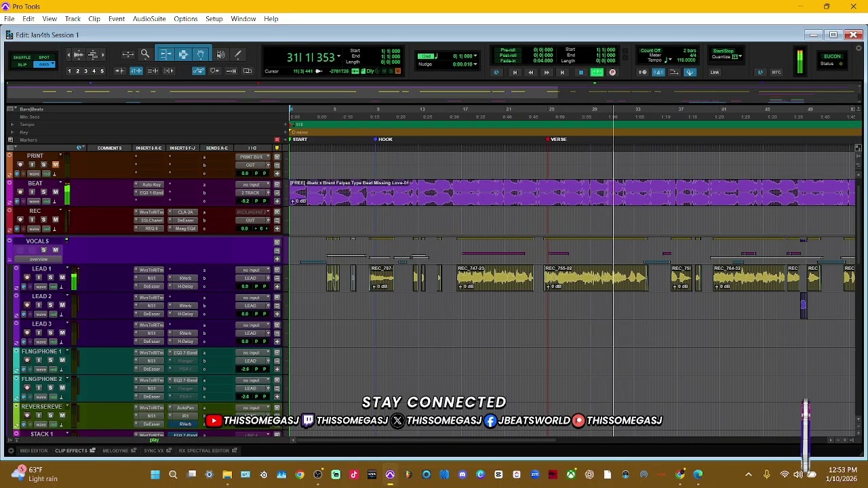Click the Tempo conductor icon
This screenshot has width=868, height=488.
click(x=690, y=73)
